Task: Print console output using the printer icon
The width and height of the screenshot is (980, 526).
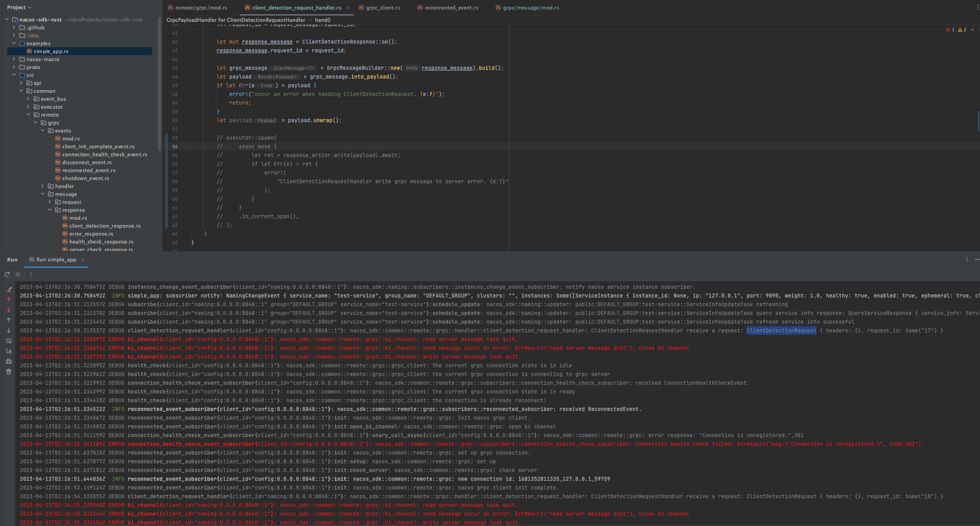Action: point(9,361)
